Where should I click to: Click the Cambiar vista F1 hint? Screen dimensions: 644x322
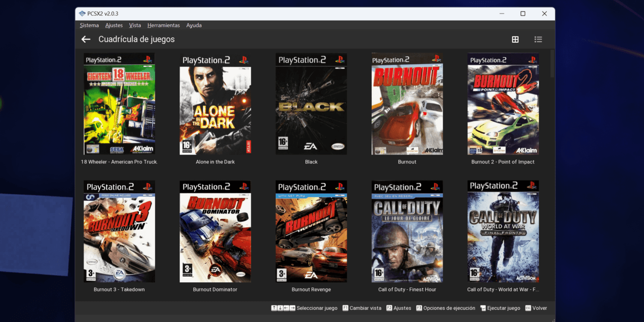[362, 308]
